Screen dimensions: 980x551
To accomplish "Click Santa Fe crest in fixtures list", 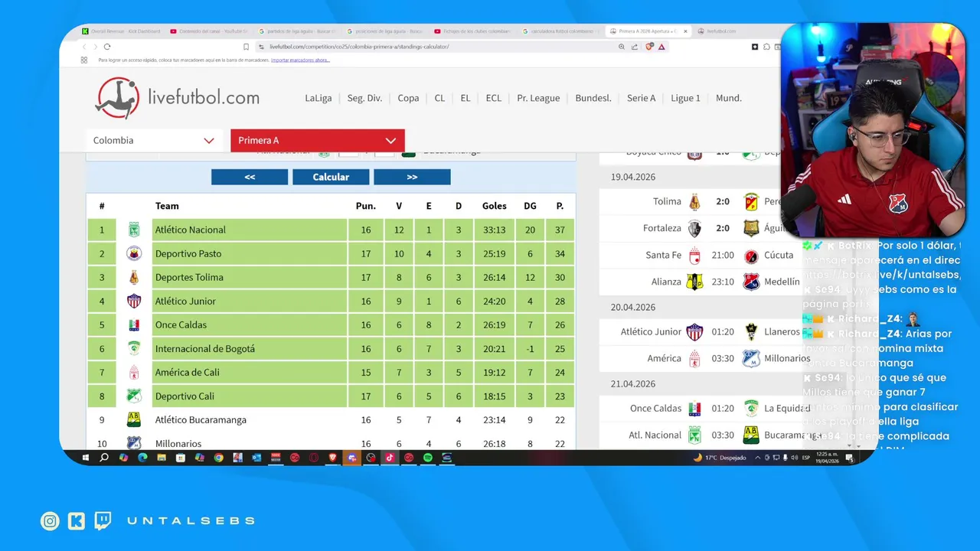I will (694, 256).
